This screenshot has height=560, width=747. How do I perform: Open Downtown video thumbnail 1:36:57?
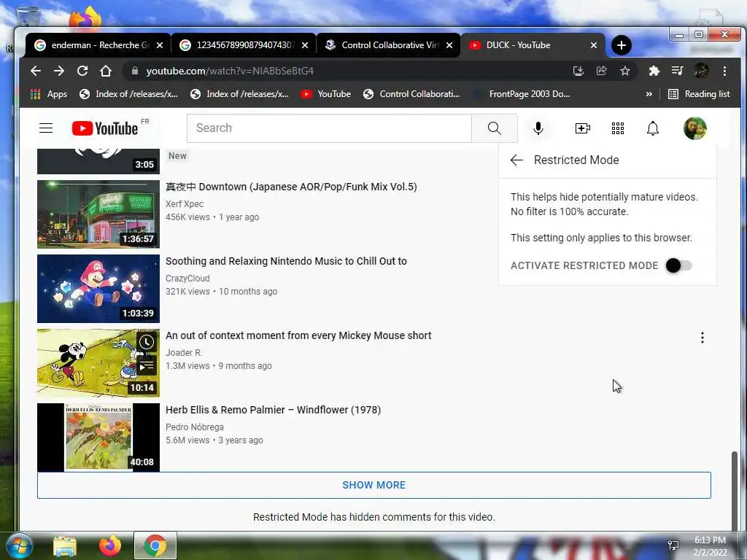[x=98, y=214]
